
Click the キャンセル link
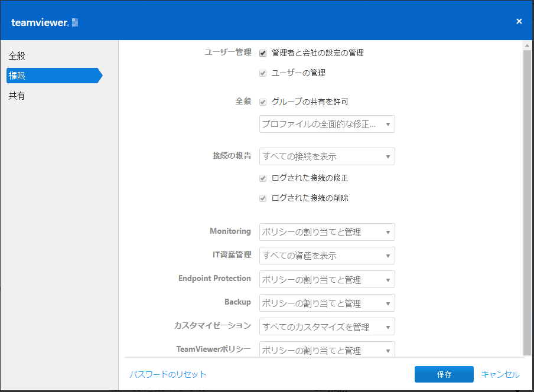[x=500, y=374]
